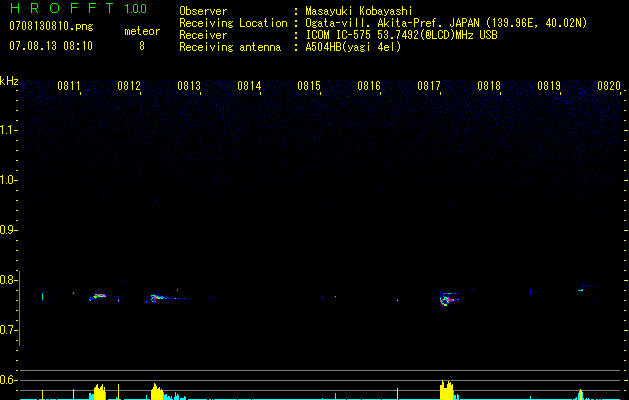
Task: Click the yellow power peak below the 0812 echo
Action: point(157,392)
